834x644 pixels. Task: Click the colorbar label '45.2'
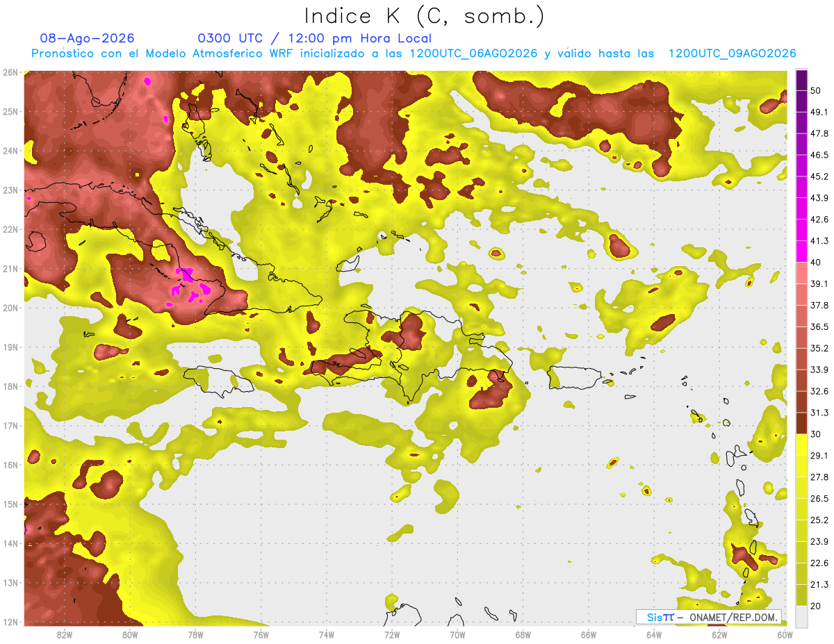coord(819,176)
